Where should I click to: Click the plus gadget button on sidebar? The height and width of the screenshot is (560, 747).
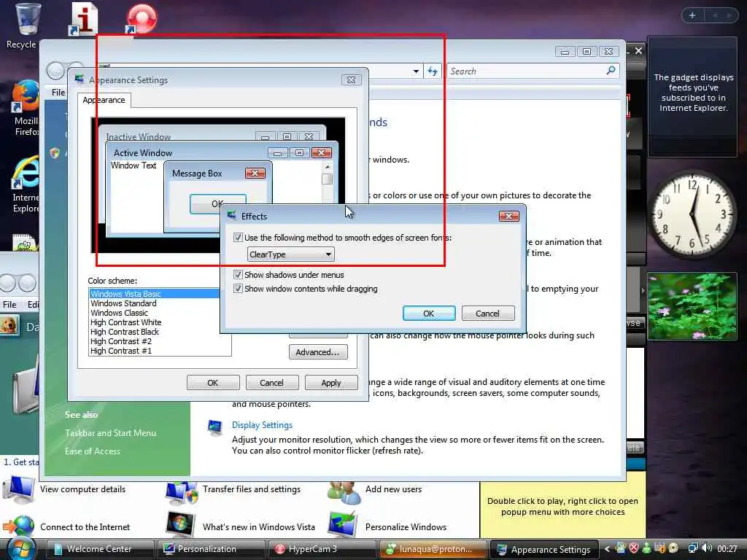(x=692, y=15)
